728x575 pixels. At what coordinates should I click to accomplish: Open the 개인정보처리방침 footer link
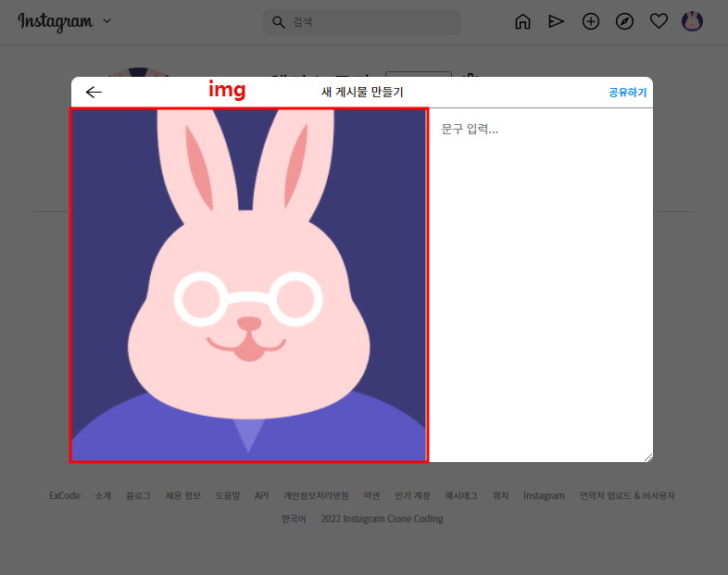[x=316, y=495]
